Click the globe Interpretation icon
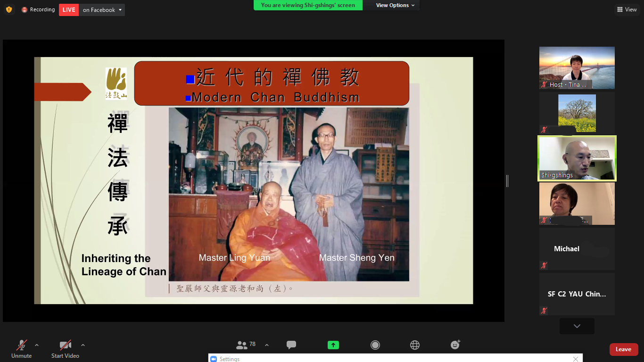This screenshot has width=644, height=362. [x=415, y=345]
